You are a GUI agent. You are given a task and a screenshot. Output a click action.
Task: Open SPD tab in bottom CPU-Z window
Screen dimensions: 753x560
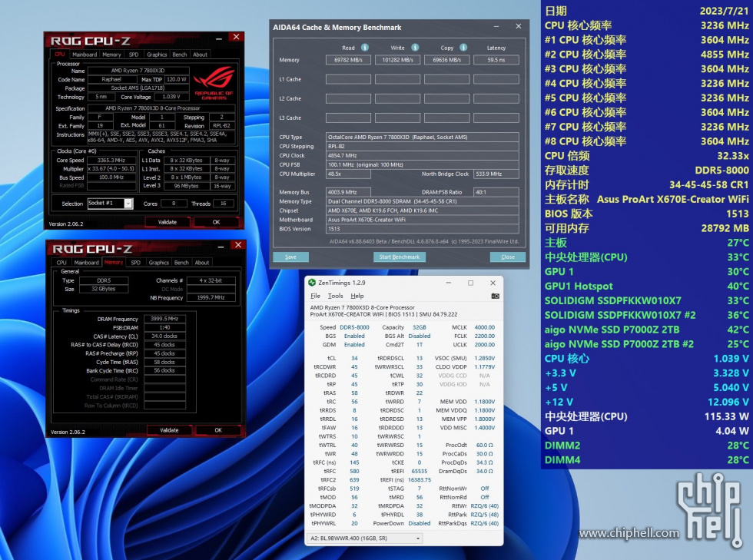[x=136, y=263]
